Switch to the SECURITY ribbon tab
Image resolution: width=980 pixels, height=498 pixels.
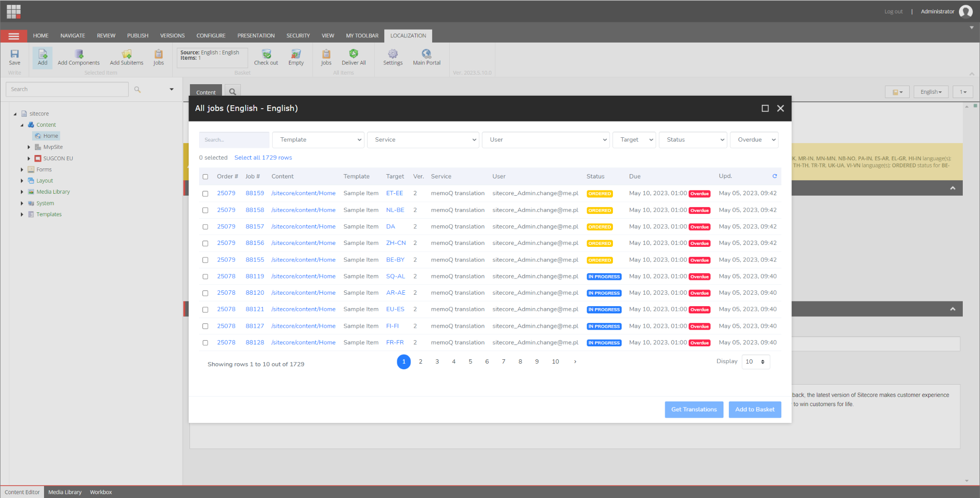pyautogui.click(x=298, y=36)
